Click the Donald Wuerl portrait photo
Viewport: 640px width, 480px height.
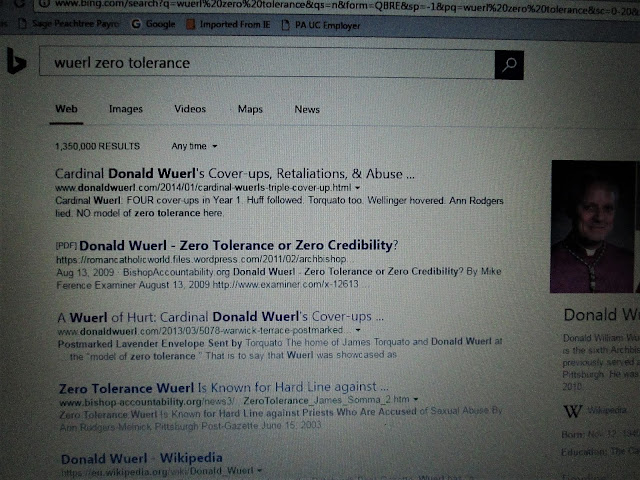click(594, 227)
